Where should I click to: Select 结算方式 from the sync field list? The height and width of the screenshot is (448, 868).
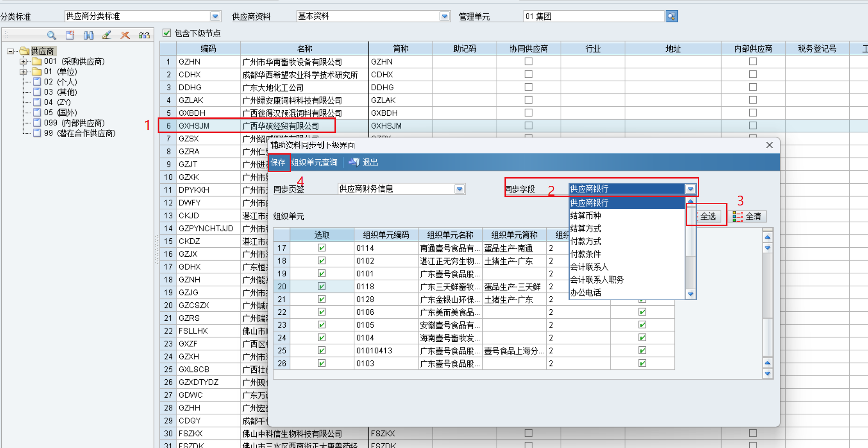pos(586,228)
